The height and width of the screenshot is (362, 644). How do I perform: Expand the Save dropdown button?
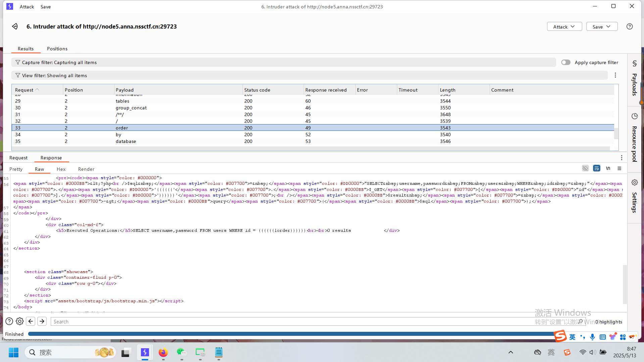tap(602, 27)
